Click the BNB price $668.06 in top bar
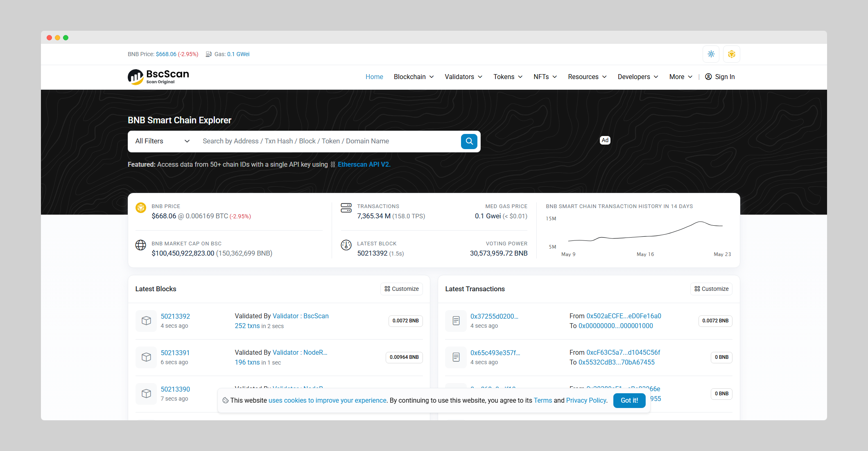868x451 pixels. point(166,54)
